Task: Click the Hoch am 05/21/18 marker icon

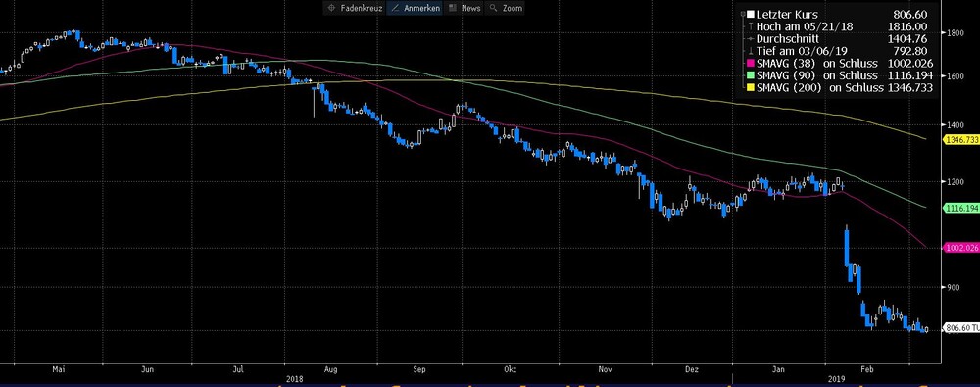Action: 750,26
